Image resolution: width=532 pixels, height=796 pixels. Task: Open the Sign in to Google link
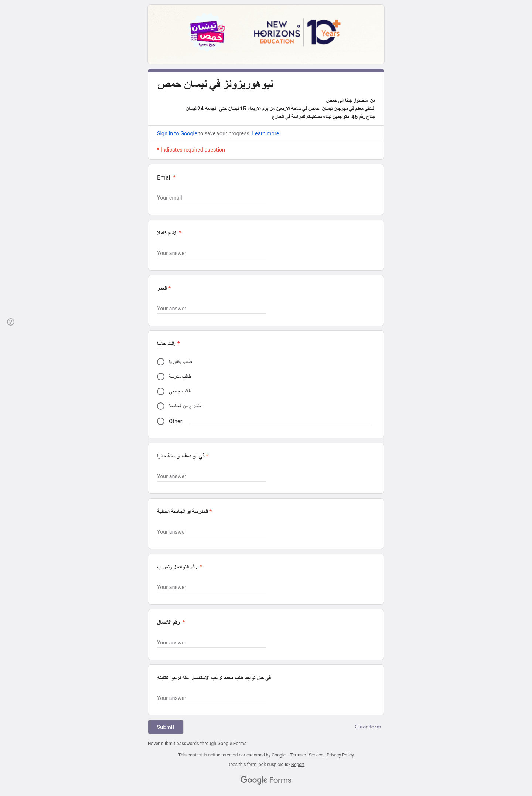pos(177,133)
